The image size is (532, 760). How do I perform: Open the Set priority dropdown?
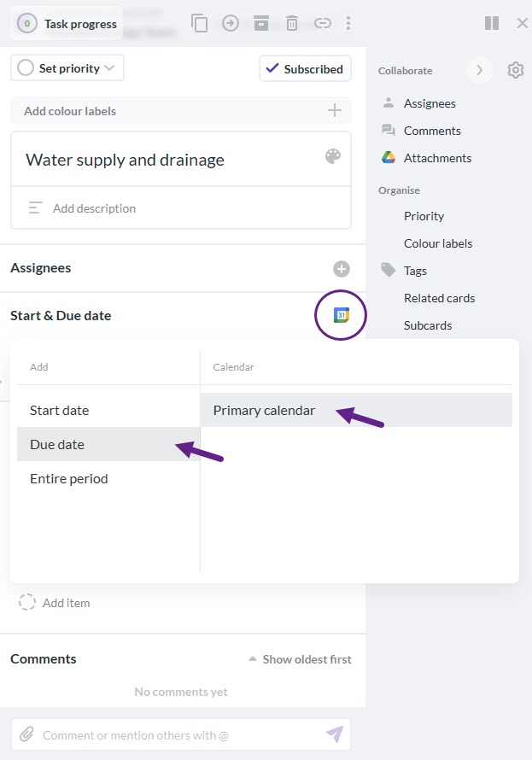click(67, 67)
